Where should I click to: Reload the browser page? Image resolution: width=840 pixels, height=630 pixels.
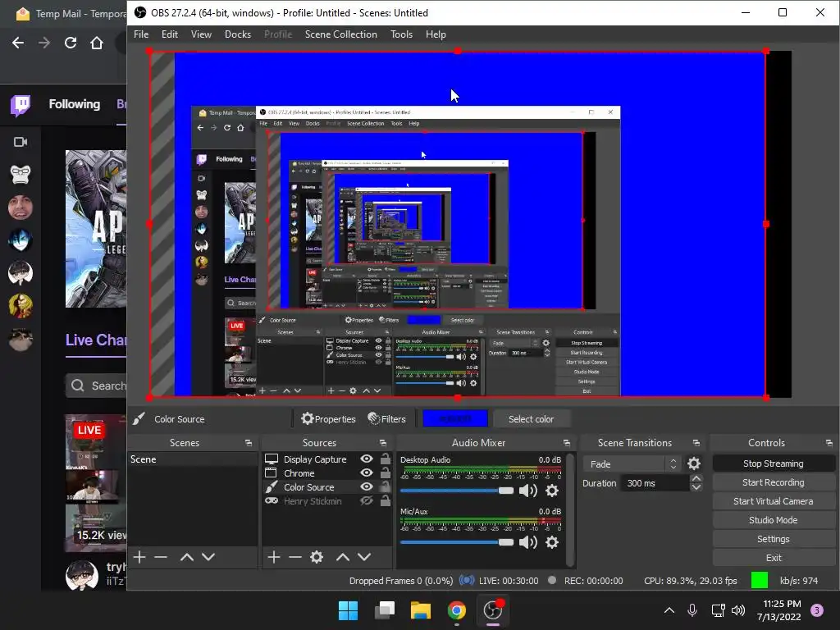point(71,43)
